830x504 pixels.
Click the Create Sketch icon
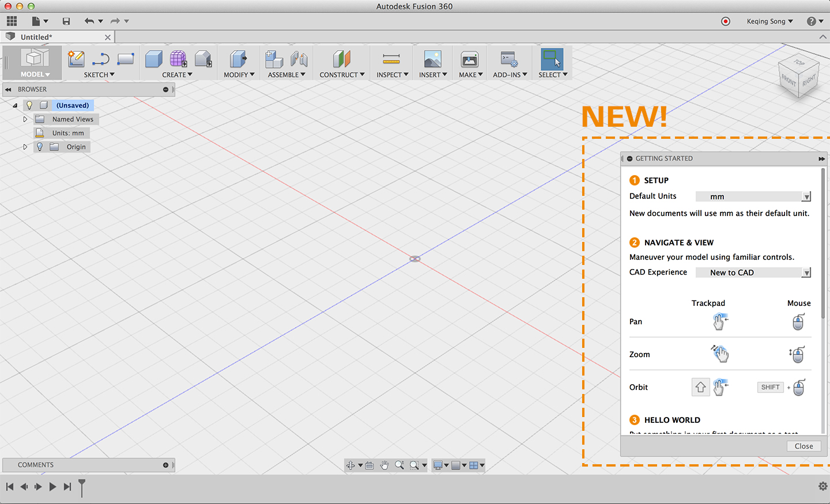coord(76,59)
